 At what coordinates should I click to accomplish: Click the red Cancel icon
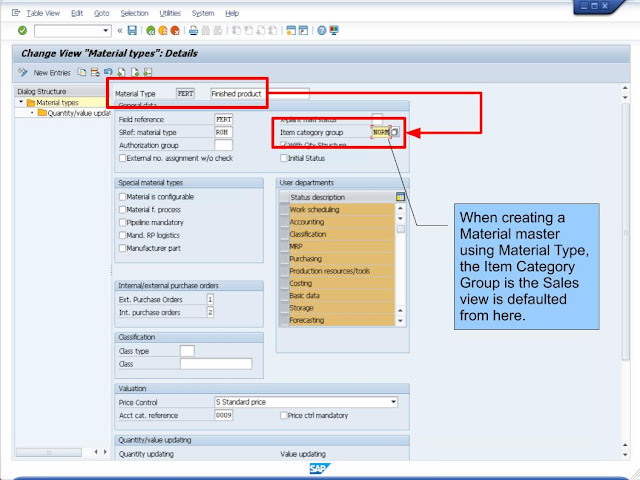point(175,30)
